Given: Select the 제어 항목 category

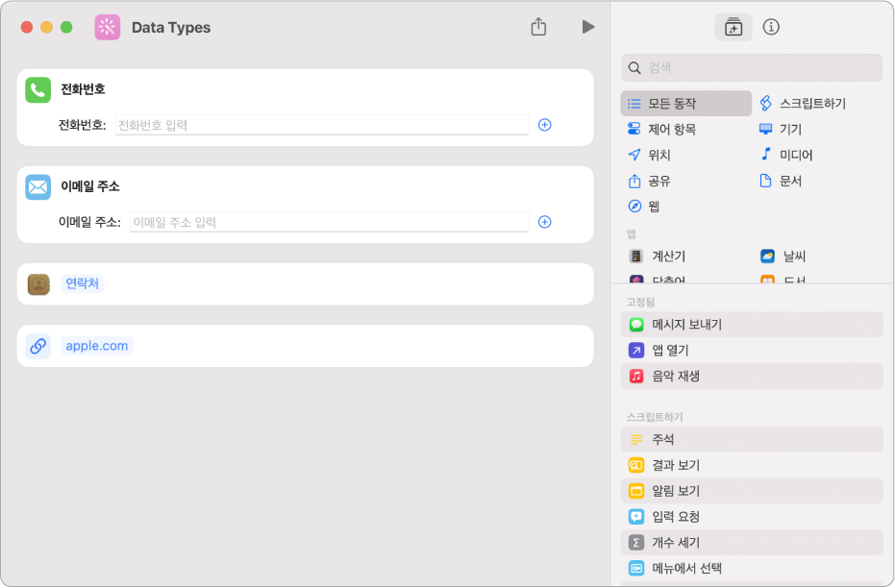Looking at the screenshot, I should pyautogui.click(x=661, y=129).
